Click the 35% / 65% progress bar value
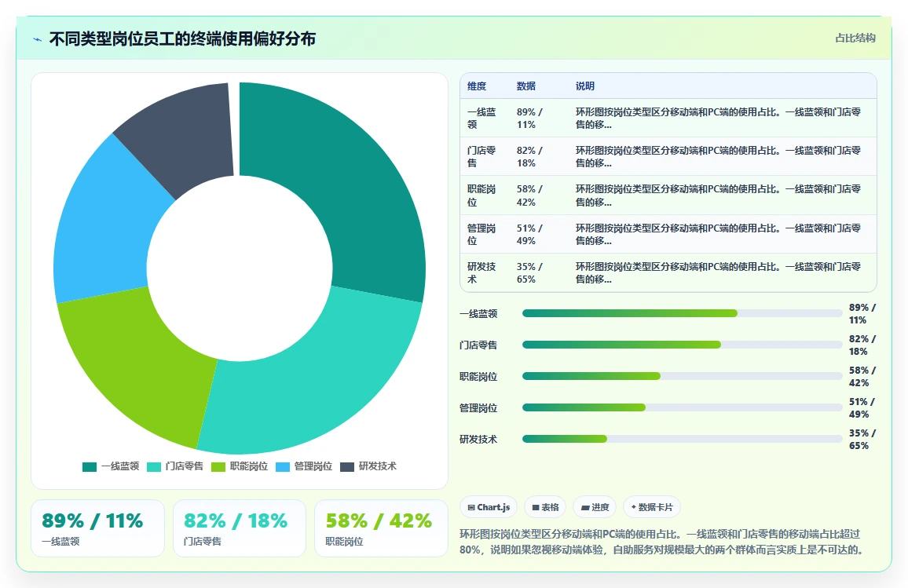This screenshot has width=908, height=588. (x=862, y=440)
